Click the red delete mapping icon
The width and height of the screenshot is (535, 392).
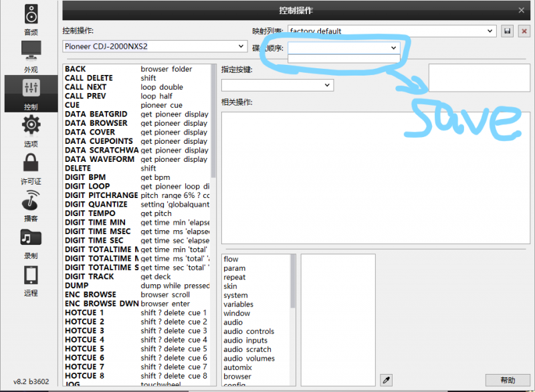point(521,31)
